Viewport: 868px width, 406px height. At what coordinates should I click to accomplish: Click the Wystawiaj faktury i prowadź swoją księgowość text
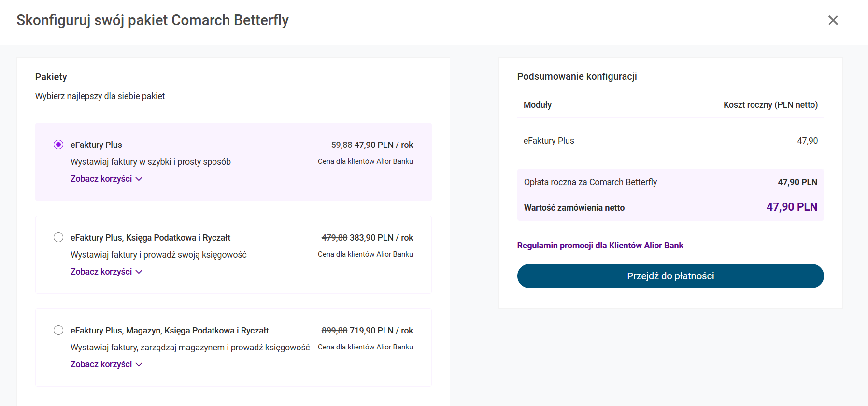pyautogui.click(x=158, y=255)
